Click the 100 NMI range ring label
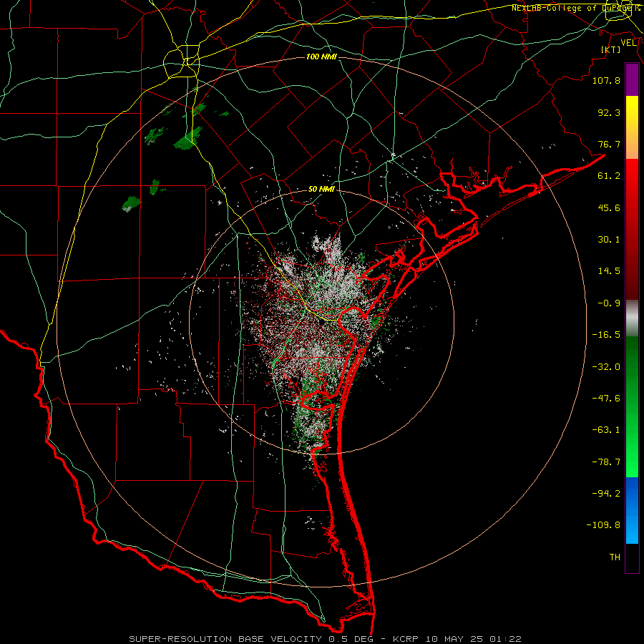Image resolution: width=644 pixels, height=644 pixels. click(321, 57)
